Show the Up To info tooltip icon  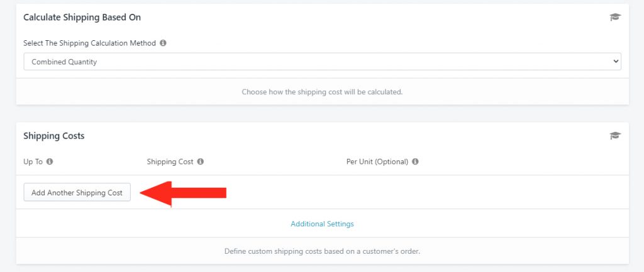tap(50, 161)
